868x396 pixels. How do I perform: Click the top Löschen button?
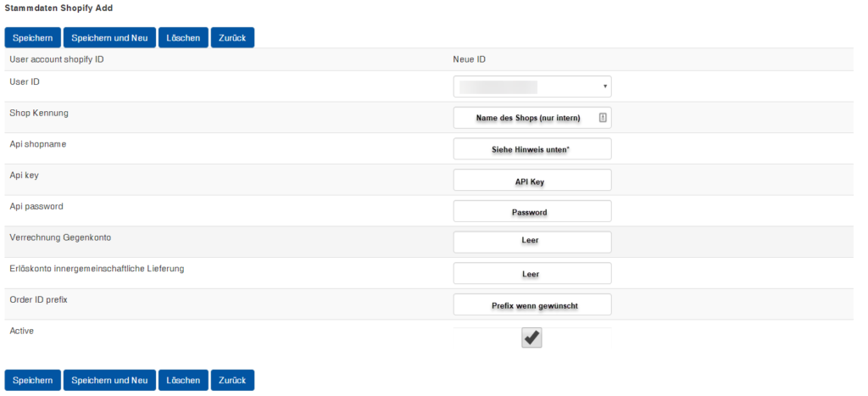tap(183, 38)
